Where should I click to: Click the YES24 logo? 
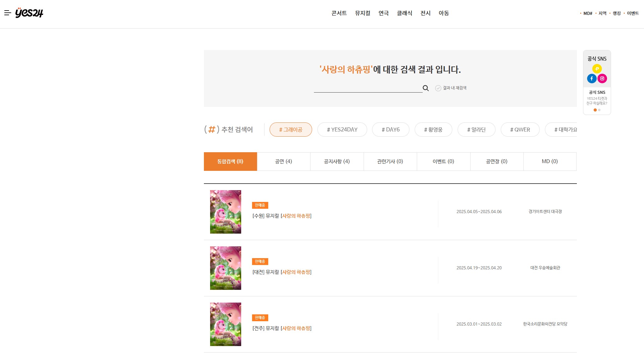(29, 13)
